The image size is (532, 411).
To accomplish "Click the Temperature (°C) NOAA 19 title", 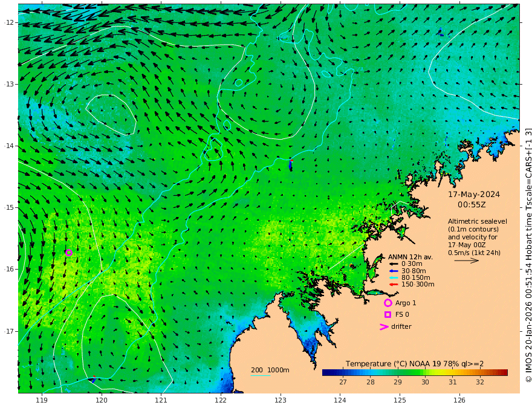I will pyautogui.click(x=415, y=363).
